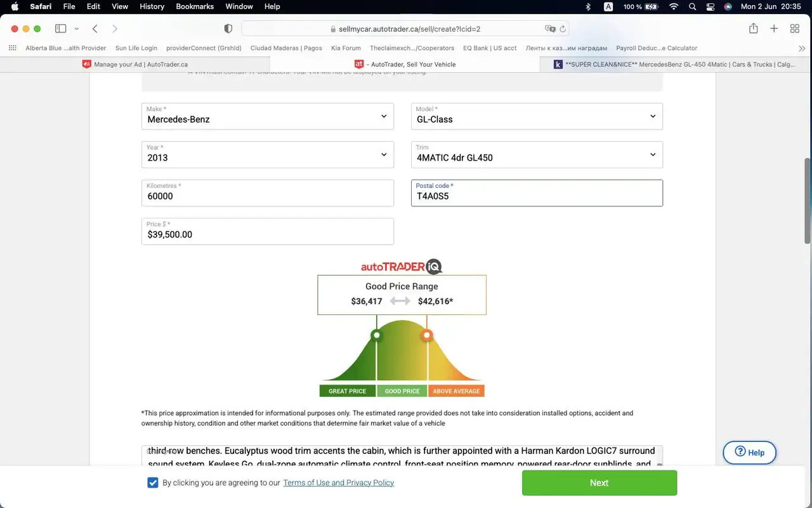Click the date and time clock
The width and height of the screenshot is (812, 508).
(x=771, y=6)
